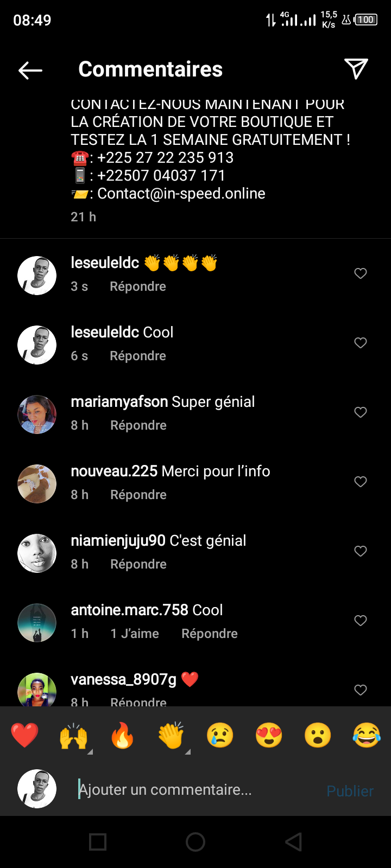Screen dimensions: 391x868
Task: Insert the heart-eyes emoji
Action: point(269,736)
